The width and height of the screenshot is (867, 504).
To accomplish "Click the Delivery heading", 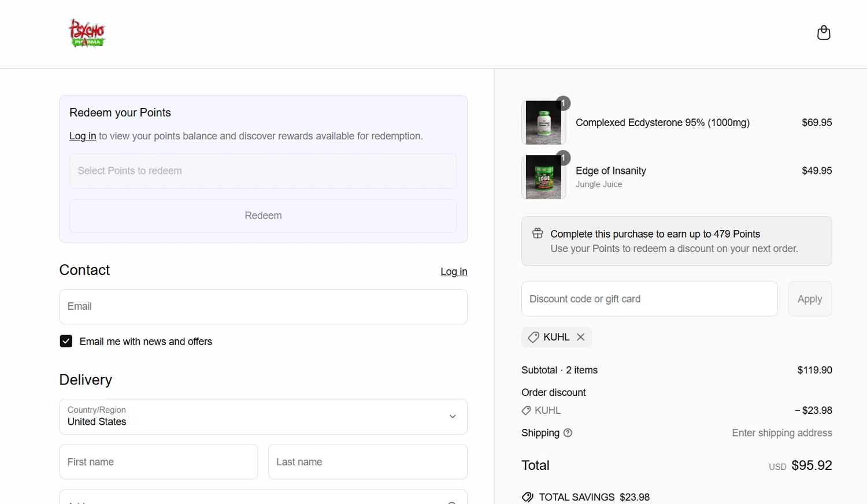I will pos(86,380).
